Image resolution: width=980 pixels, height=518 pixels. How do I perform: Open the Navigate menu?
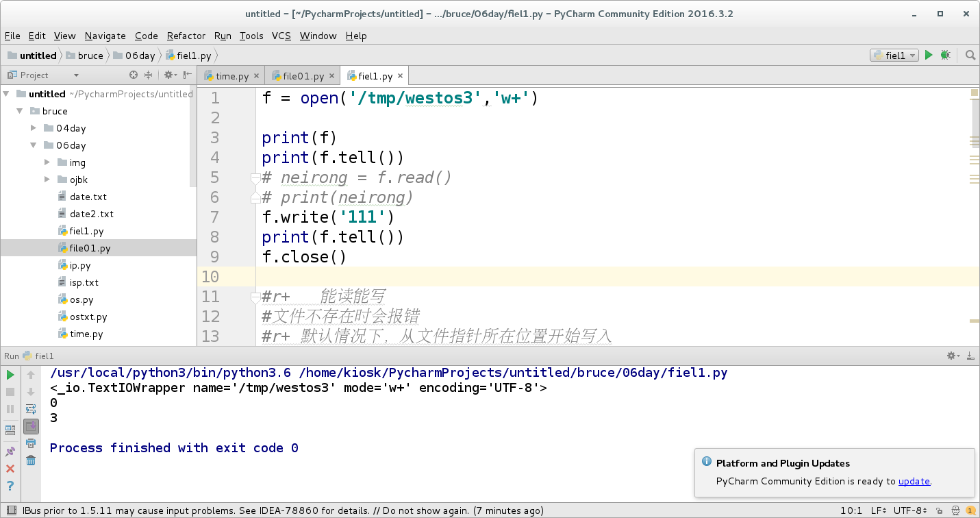tap(105, 36)
